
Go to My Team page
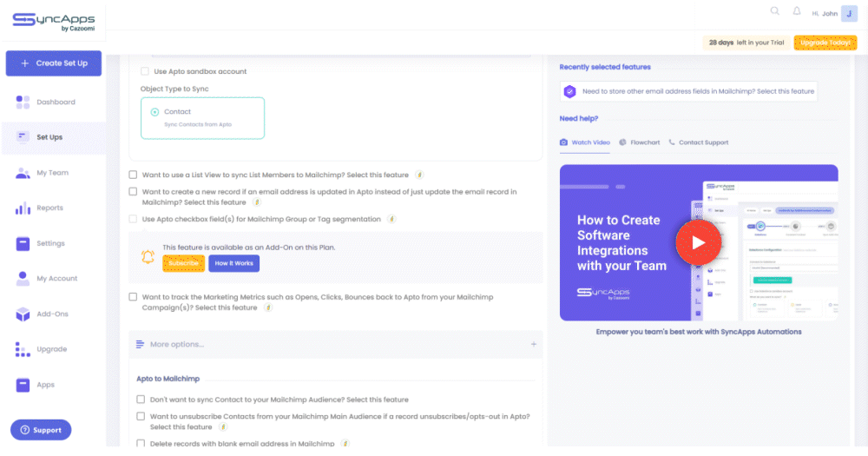click(x=53, y=173)
